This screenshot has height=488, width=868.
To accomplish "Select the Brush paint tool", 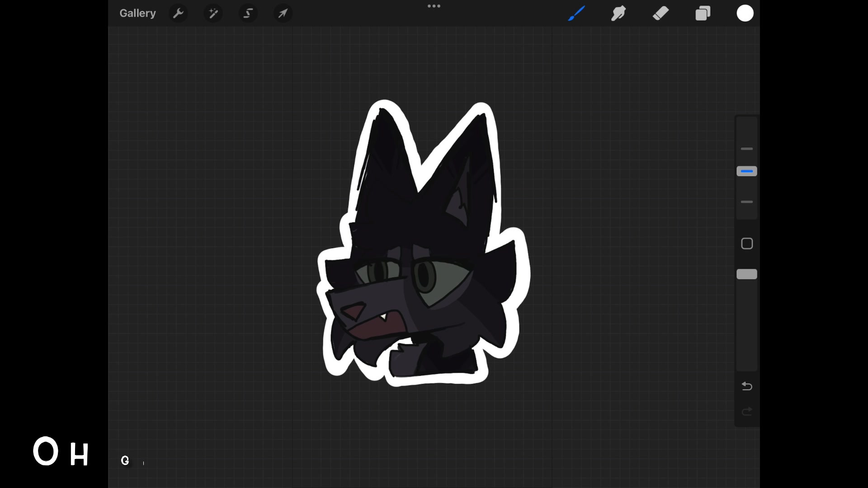I will [x=576, y=13].
